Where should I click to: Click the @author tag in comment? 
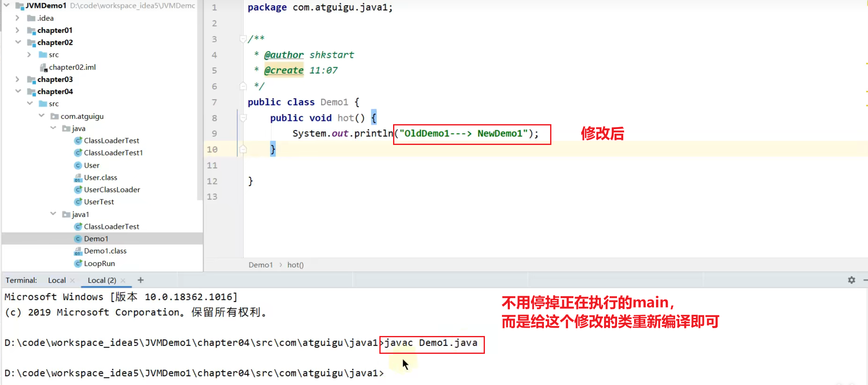(284, 55)
